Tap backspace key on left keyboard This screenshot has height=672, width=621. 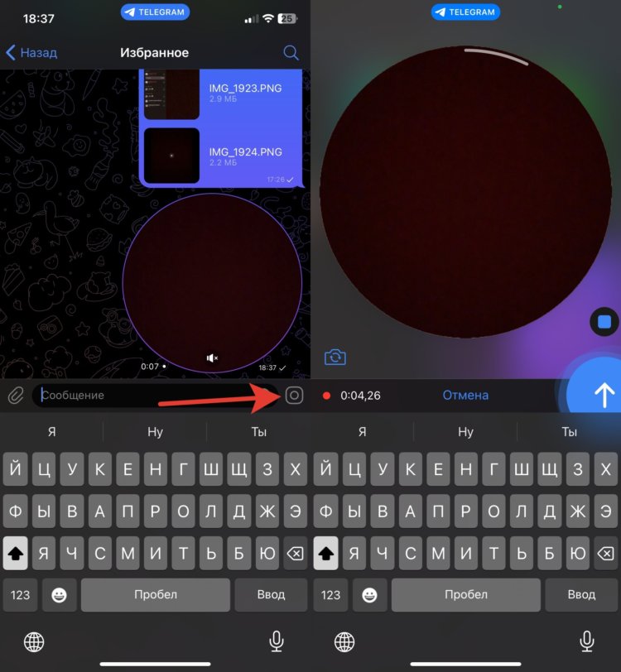tap(295, 554)
